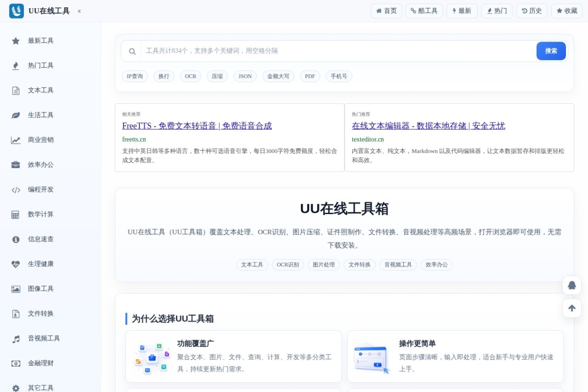Click the briefcase icon beside 效率办公
The width and height of the screenshot is (588, 392).
tap(16, 165)
